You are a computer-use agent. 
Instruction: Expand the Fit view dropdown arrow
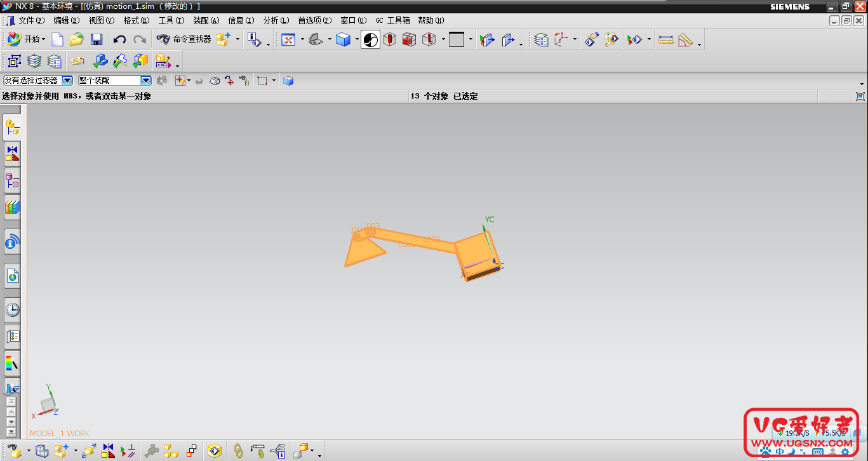(x=302, y=40)
